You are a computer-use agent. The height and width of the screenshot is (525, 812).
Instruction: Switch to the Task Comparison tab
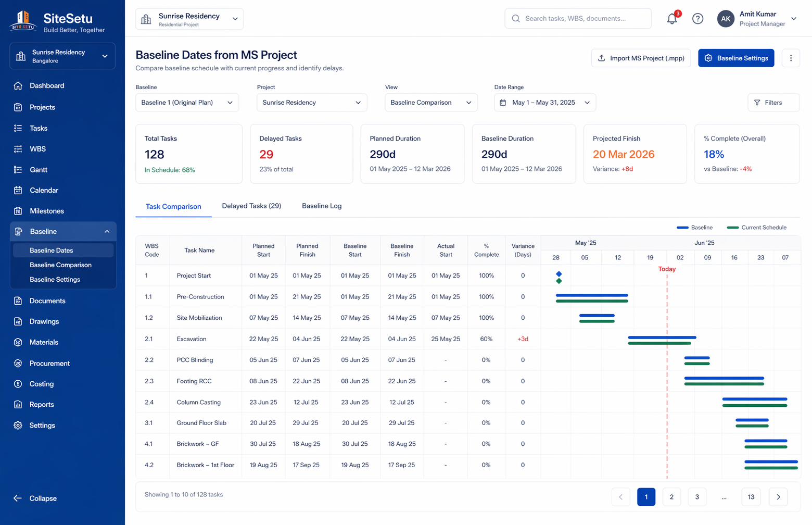pyautogui.click(x=173, y=206)
